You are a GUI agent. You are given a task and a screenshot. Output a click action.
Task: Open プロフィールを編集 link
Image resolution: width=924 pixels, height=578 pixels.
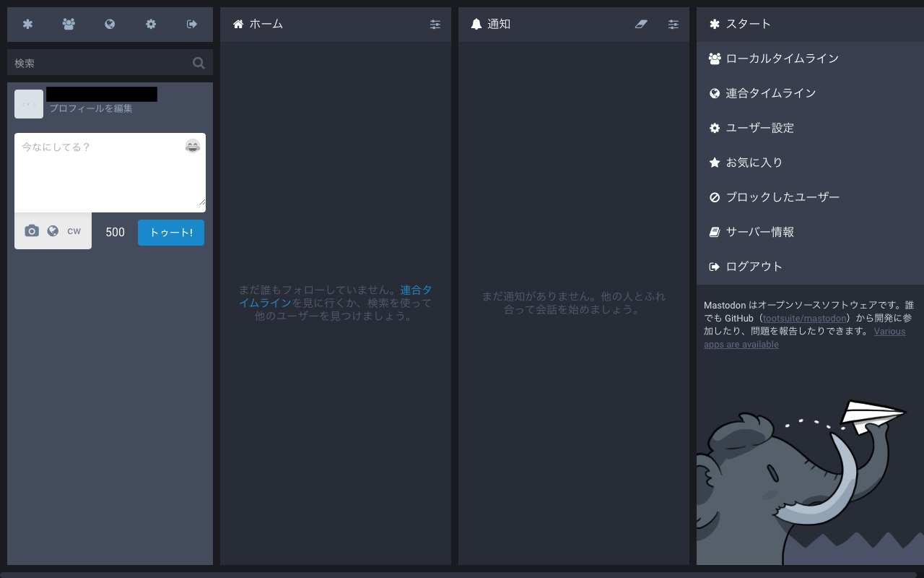coord(91,108)
